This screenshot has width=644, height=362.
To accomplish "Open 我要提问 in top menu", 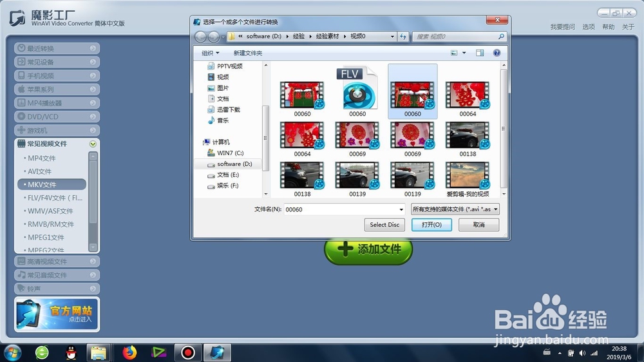I will tap(562, 26).
